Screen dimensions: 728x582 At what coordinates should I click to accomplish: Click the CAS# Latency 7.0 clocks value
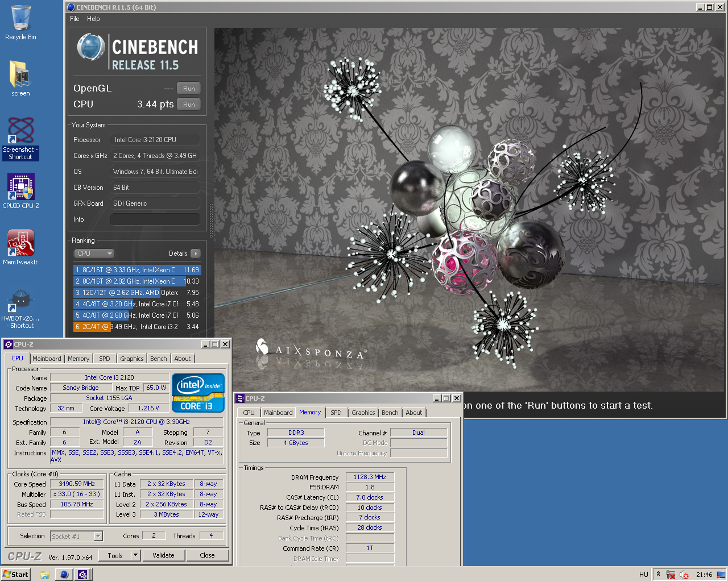pyautogui.click(x=370, y=497)
